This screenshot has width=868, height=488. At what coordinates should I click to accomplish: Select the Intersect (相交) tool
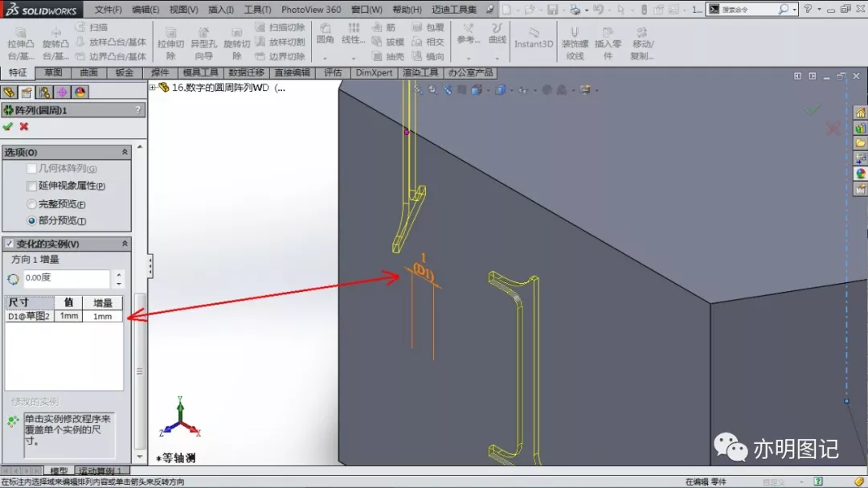tap(428, 42)
